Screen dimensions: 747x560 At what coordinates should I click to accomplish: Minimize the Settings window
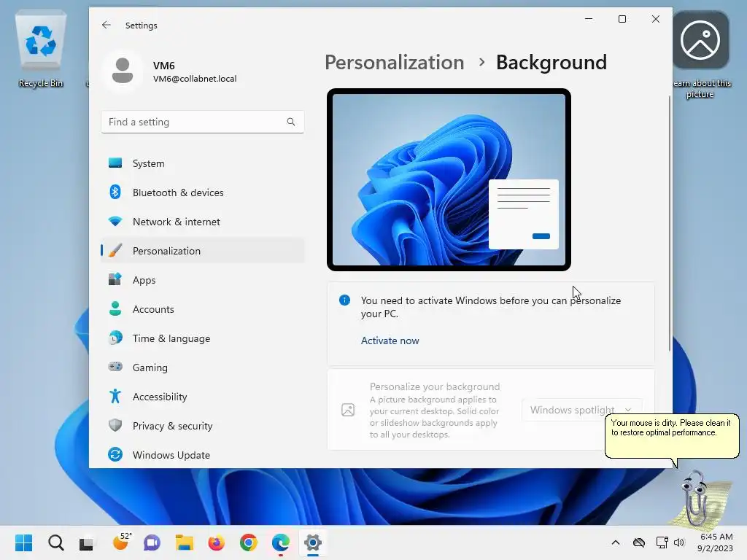click(x=589, y=19)
